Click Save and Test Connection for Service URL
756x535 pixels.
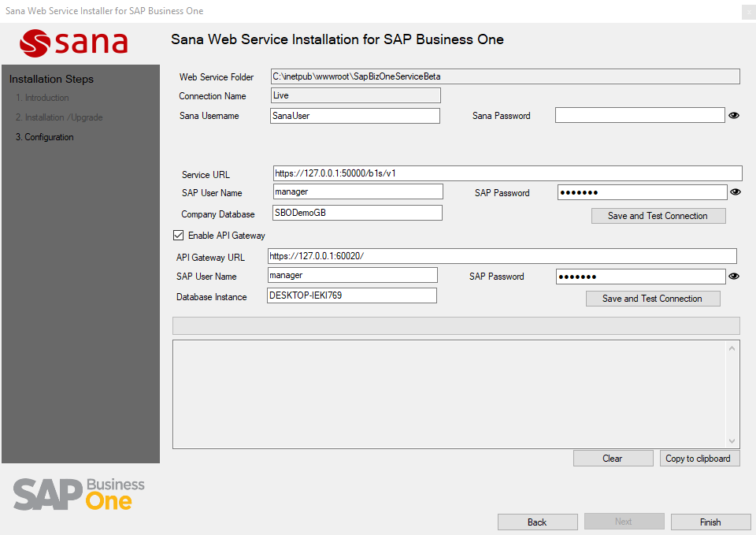(658, 216)
